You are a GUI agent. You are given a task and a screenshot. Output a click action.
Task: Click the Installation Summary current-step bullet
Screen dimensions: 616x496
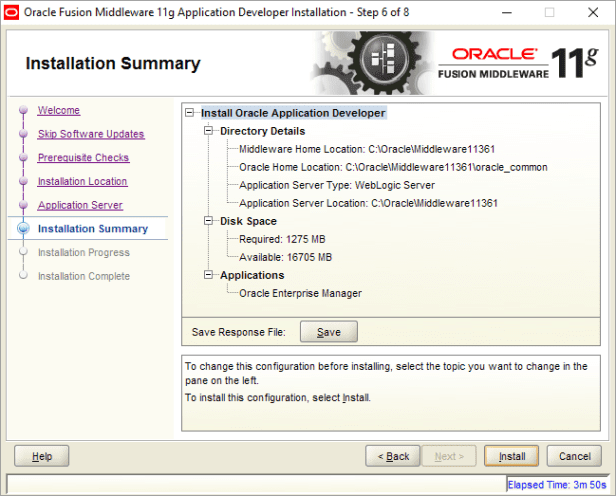pos(24,228)
